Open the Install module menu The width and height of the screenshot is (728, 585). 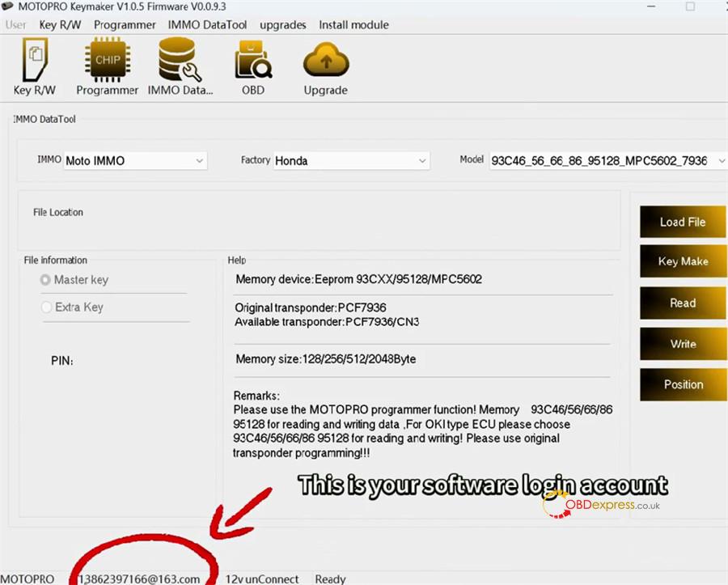click(x=353, y=24)
